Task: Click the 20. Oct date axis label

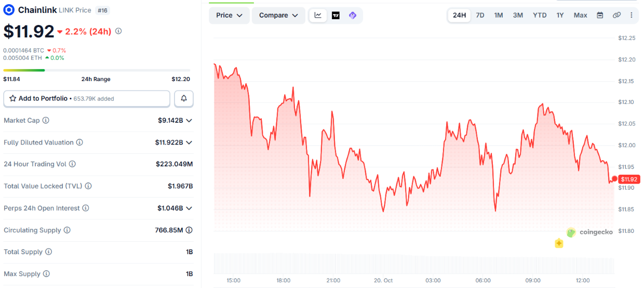Action: pyautogui.click(x=383, y=281)
